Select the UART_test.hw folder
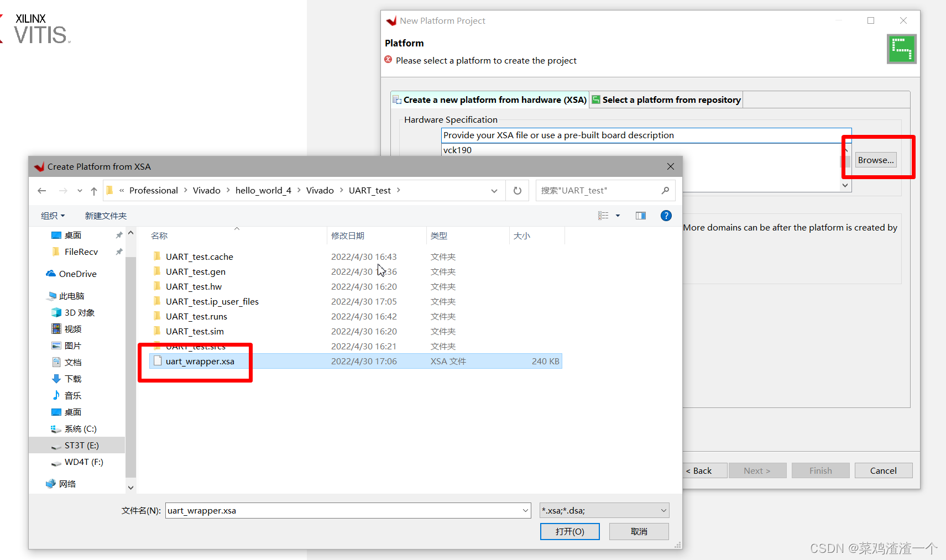The height and width of the screenshot is (560, 946). coord(356,286)
